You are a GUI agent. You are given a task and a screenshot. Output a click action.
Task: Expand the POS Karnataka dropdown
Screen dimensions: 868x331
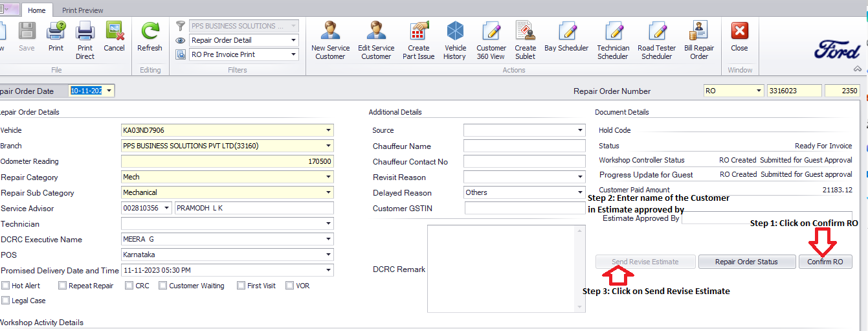tap(329, 255)
